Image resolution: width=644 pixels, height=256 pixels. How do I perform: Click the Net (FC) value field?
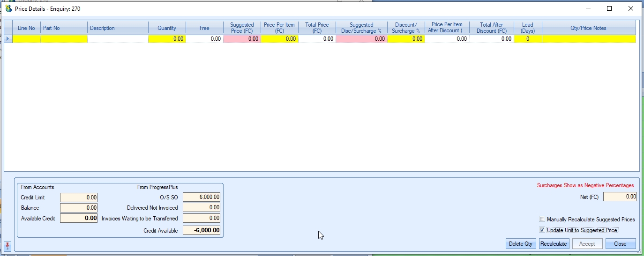620,197
